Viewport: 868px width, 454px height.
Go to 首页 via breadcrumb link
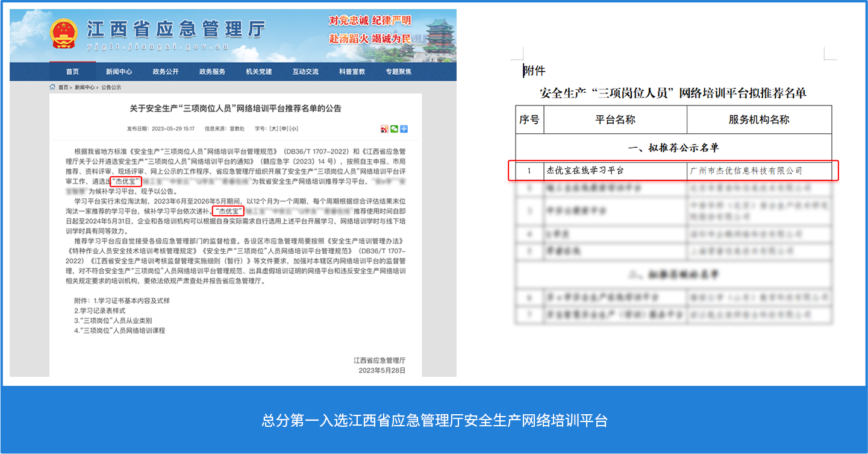pyautogui.click(x=63, y=87)
